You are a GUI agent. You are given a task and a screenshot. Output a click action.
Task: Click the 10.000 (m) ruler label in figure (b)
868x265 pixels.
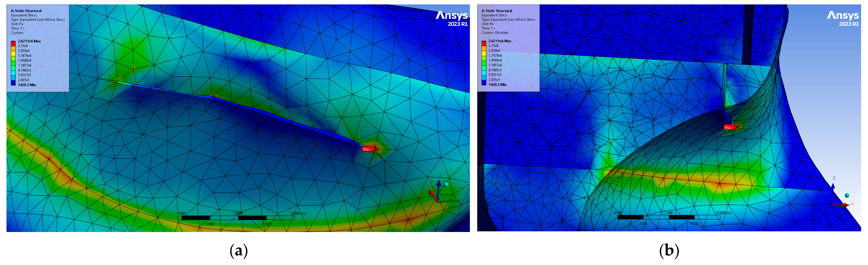click(x=723, y=213)
